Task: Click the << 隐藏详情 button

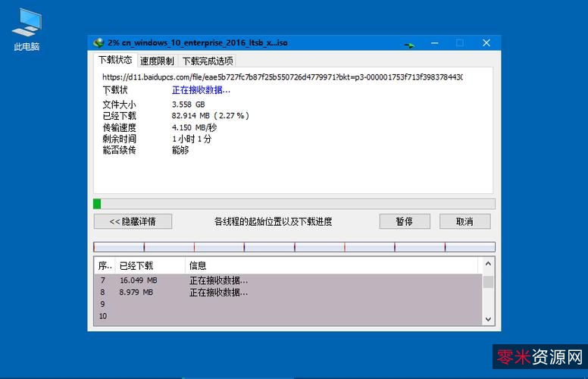Action: (x=133, y=221)
